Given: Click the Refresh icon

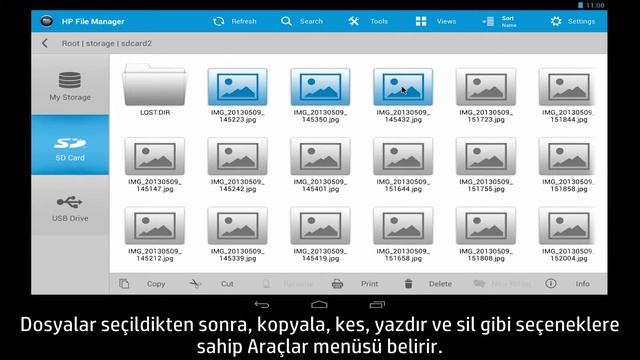Looking at the screenshot, I should click(x=219, y=21).
